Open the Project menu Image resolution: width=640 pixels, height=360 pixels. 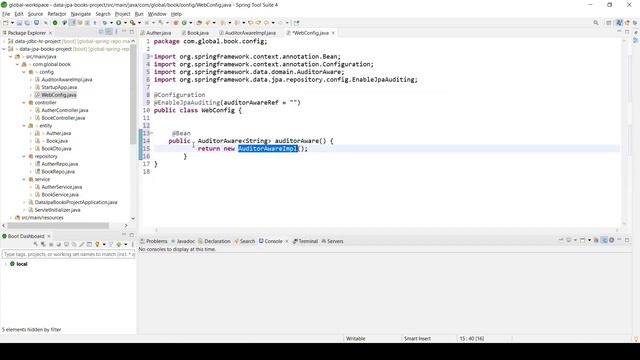[122, 14]
